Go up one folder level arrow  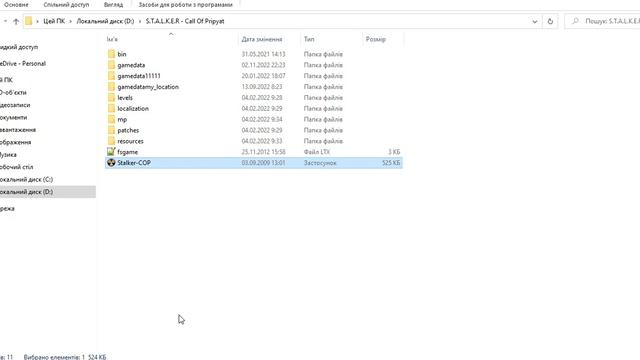coord(16,21)
